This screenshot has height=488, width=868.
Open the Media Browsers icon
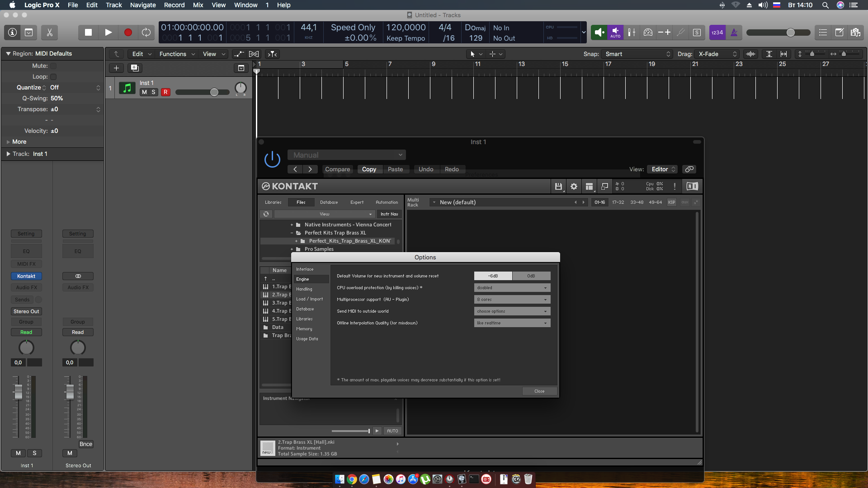point(855,32)
